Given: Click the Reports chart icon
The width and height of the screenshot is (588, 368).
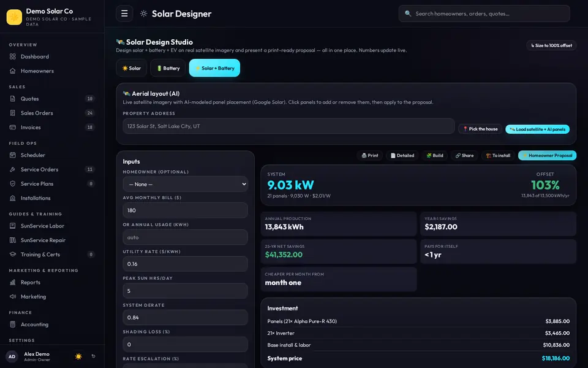Looking at the screenshot, I should (13, 282).
